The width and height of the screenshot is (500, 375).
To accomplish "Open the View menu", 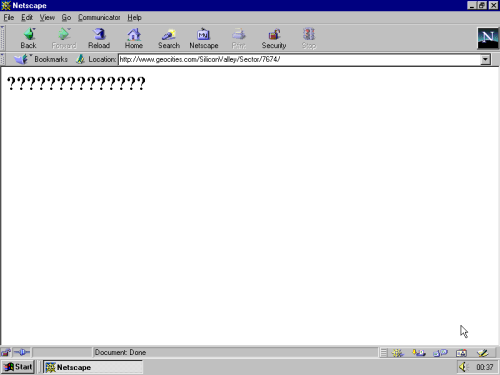I will 47,17.
